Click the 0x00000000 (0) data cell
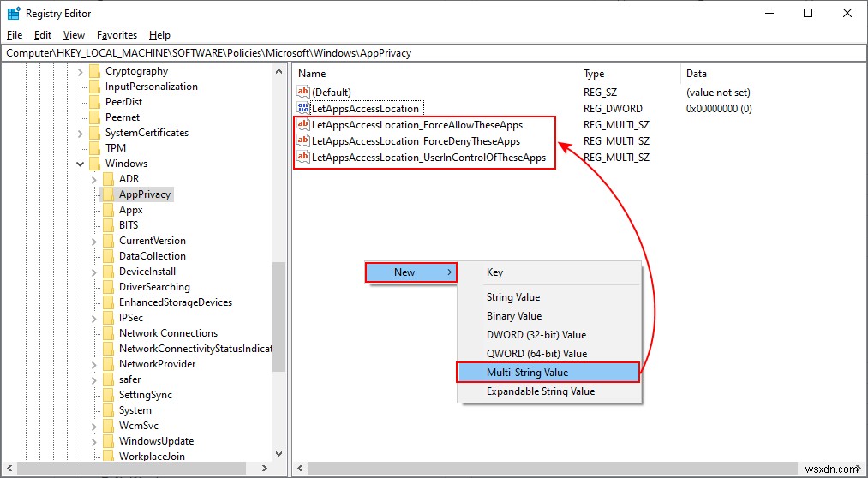The width and height of the screenshot is (868, 478). (719, 109)
